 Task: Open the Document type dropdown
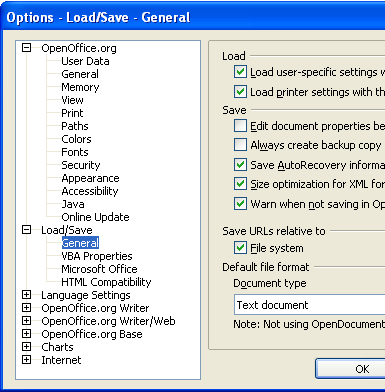pyautogui.click(x=309, y=305)
